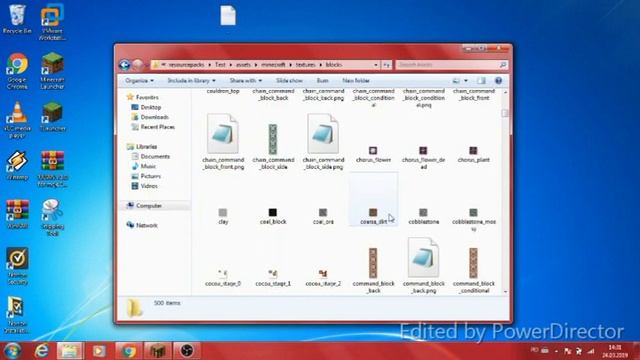Navigate to resourcepacks in address bar

[186, 64]
